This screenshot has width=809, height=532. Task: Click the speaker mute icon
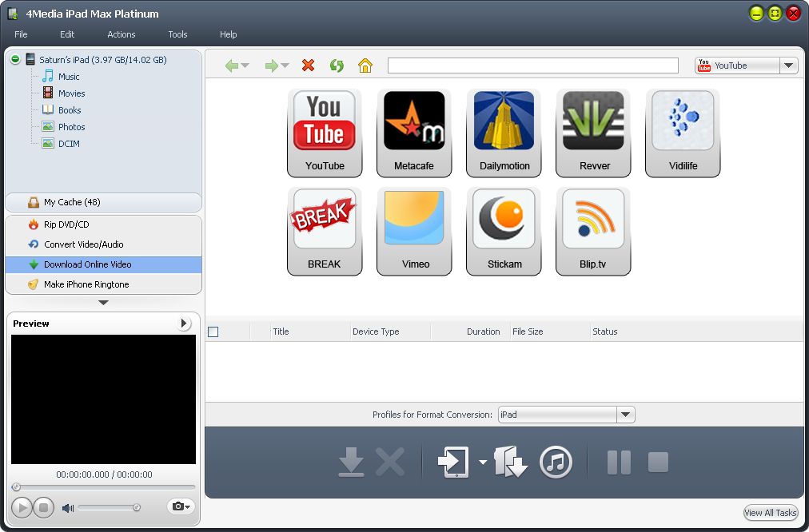pyautogui.click(x=68, y=508)
